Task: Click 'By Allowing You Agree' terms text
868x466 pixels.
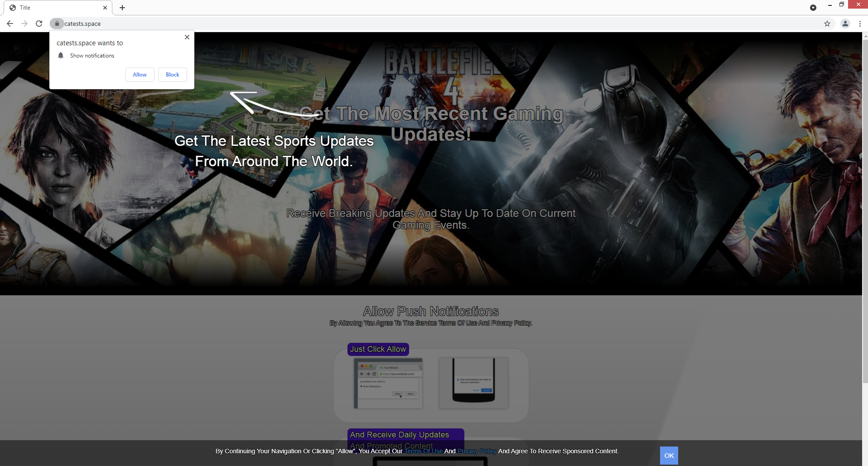Action: [431, 323]
